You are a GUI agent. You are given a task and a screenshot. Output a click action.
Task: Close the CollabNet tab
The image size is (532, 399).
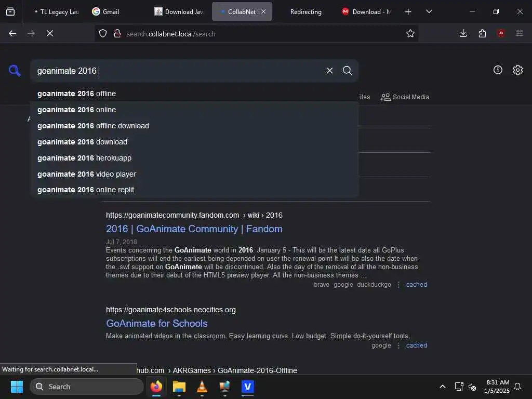pos(263,11)
